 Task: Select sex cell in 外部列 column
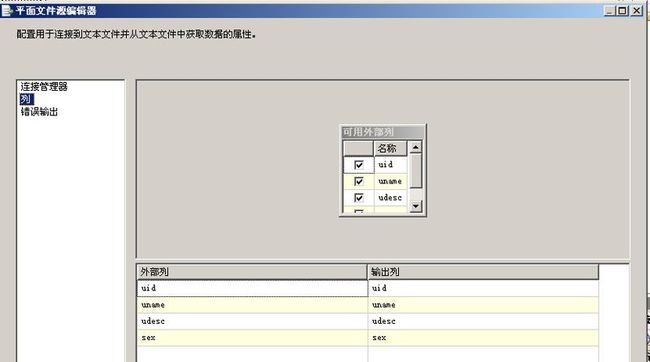click(252, 338)
